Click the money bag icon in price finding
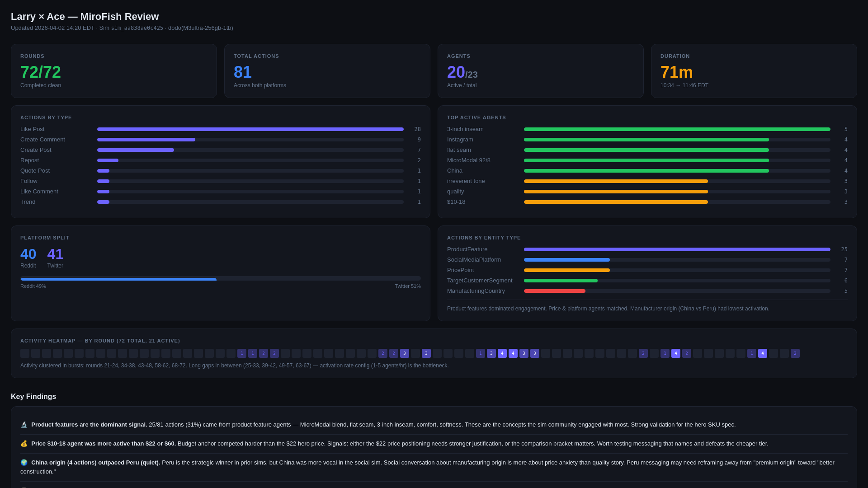This screenshot has width=868, height=488. [24, 444]
